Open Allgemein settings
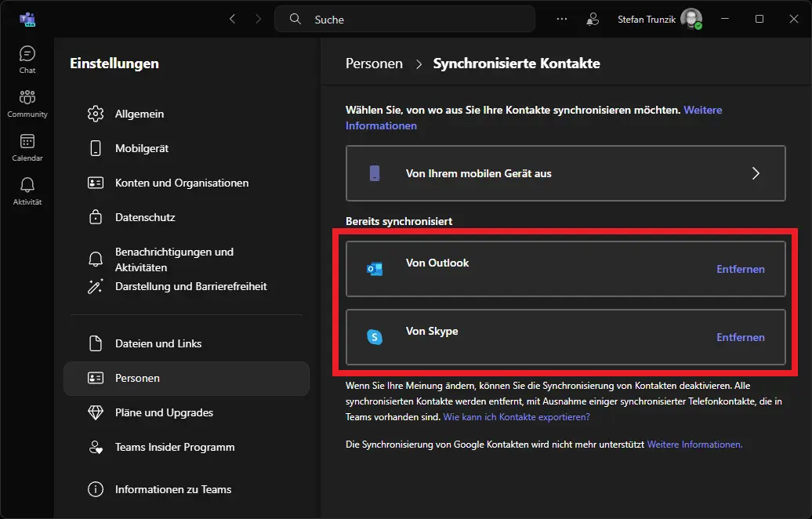The width and height of the screenshot is (812, 519). tap(187, 114)
